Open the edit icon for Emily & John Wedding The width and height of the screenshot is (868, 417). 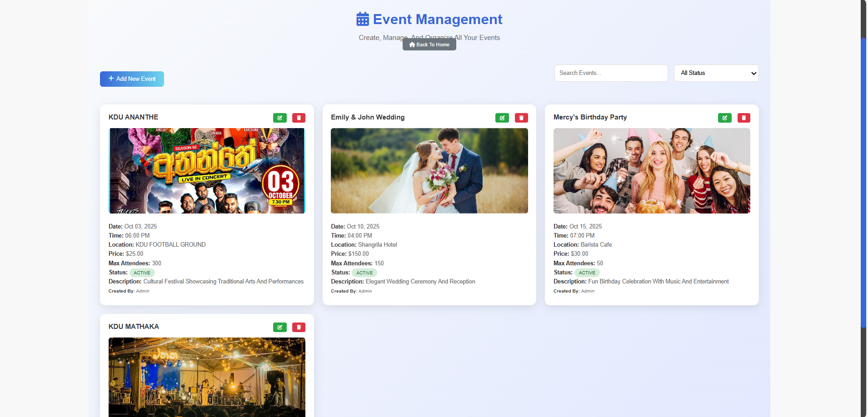coord(502,118)
